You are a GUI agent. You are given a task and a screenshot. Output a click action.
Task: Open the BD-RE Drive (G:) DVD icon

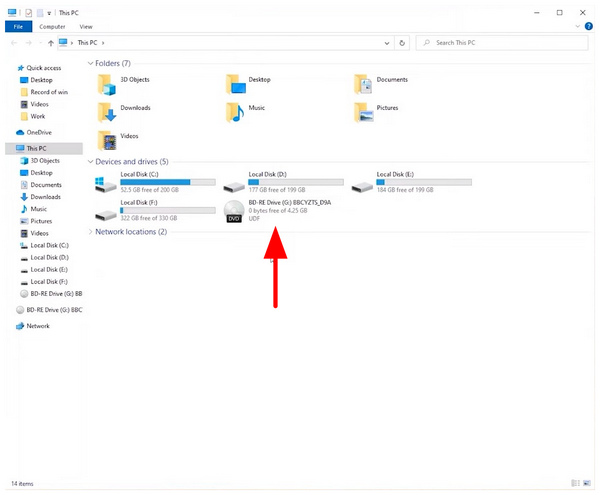coord(234,210)
